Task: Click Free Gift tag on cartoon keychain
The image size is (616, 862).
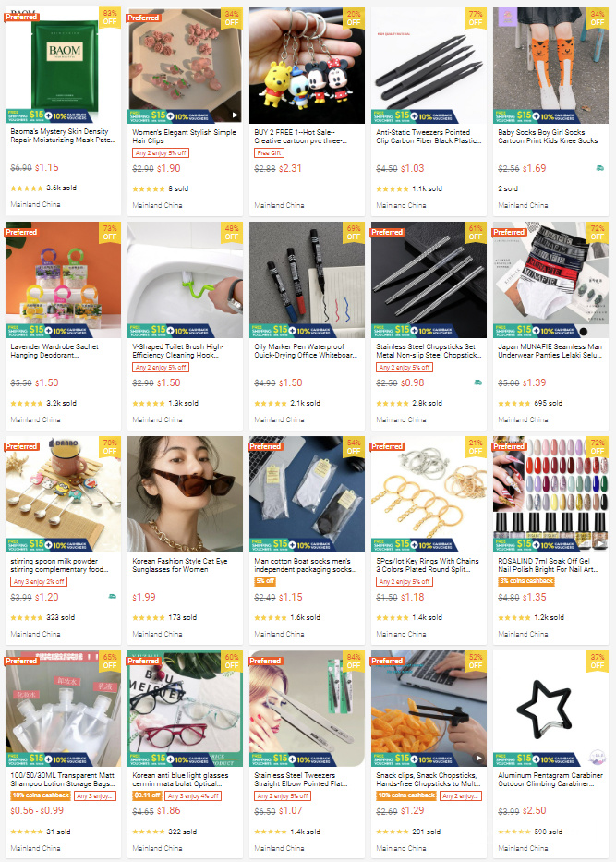Action: (270, 152)
